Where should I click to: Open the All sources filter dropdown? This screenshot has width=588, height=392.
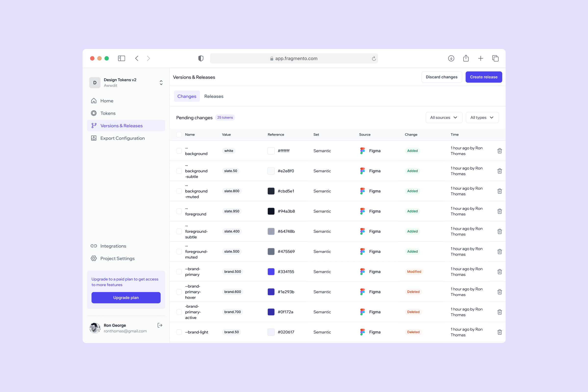tap(444, 118)
